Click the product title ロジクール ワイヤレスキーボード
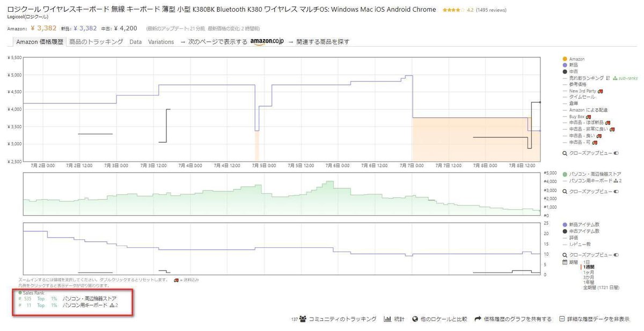 click(222, 10)
